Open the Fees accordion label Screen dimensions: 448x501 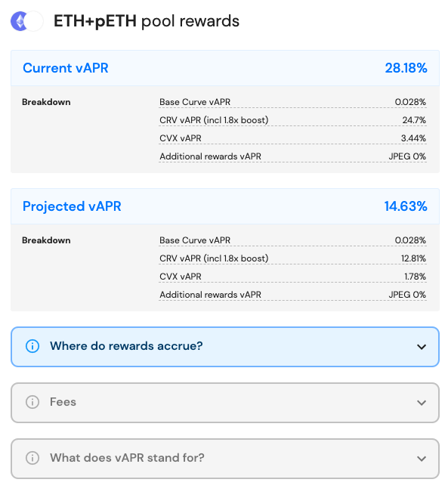(x=63, y=402)
